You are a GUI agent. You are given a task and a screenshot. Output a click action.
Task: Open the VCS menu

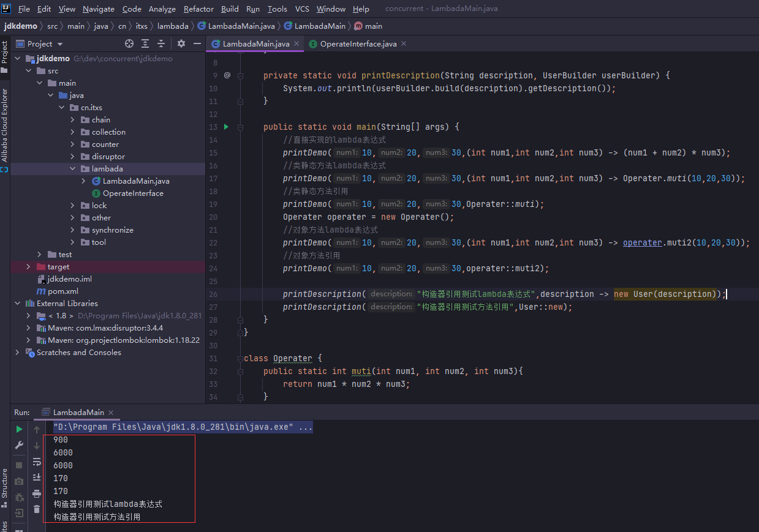302,9
